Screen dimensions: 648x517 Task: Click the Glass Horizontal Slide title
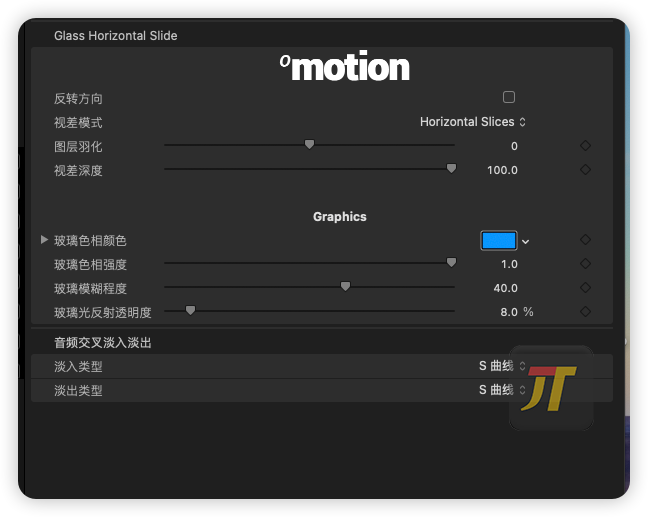click(x=116, y=36)
